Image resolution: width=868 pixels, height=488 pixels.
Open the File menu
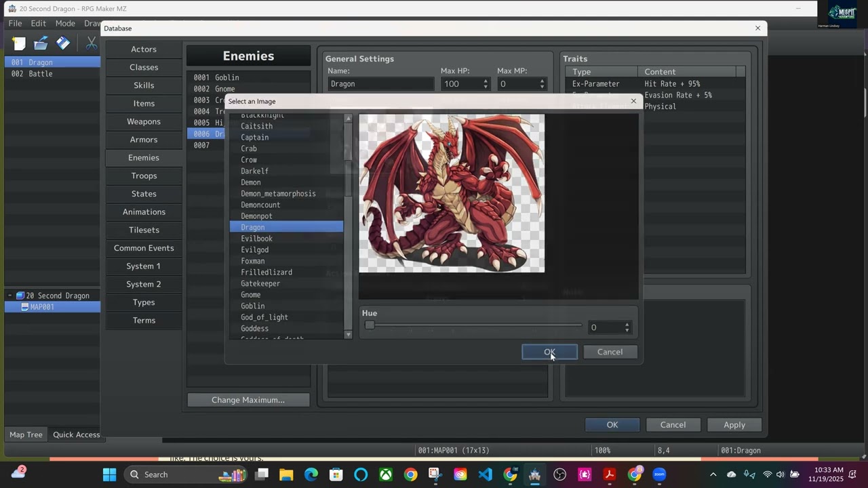tap(15, 23)
